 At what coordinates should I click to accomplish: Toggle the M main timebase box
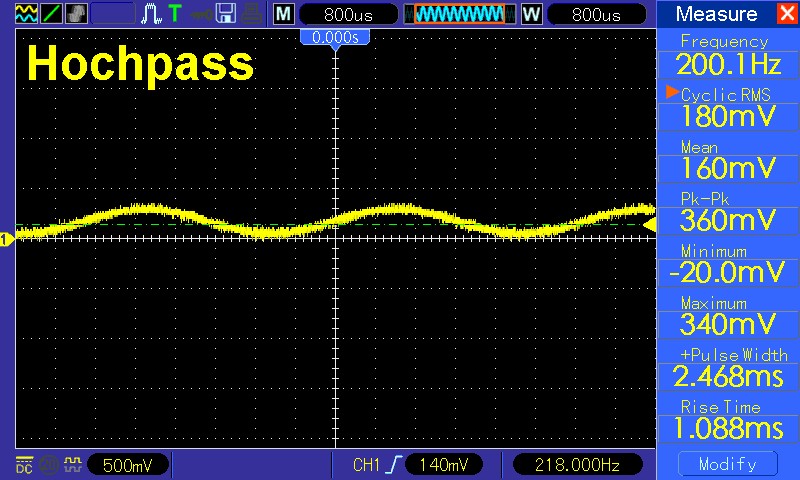283,14
